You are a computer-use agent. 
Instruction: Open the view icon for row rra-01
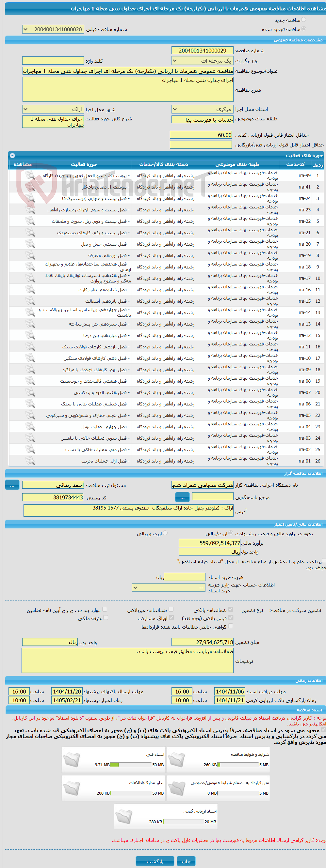tap(30, 461)
